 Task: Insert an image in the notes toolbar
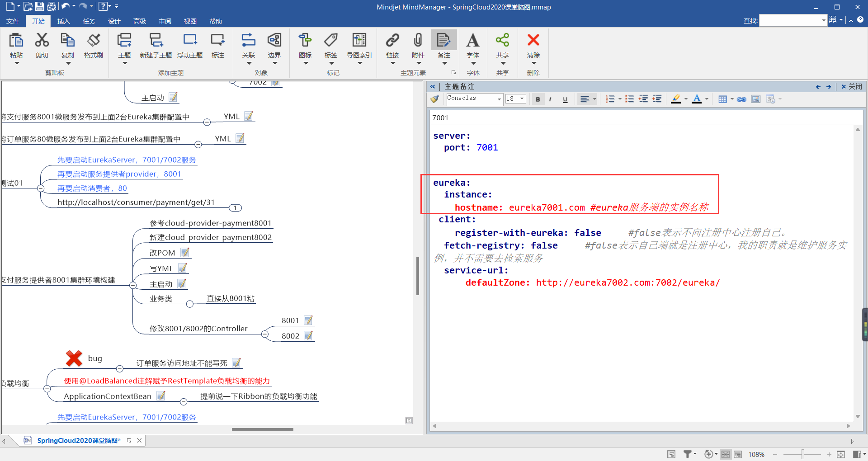756,99
